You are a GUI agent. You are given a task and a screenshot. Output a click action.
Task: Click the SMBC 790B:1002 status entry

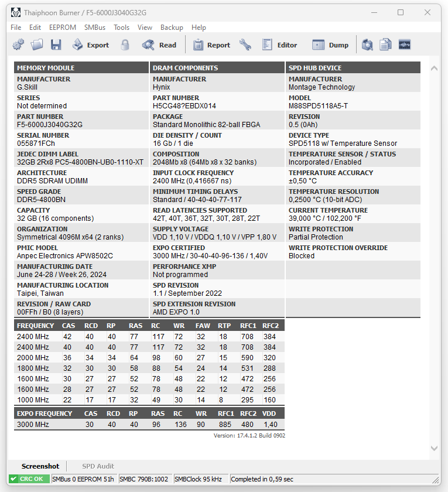[x=145, y=479]
